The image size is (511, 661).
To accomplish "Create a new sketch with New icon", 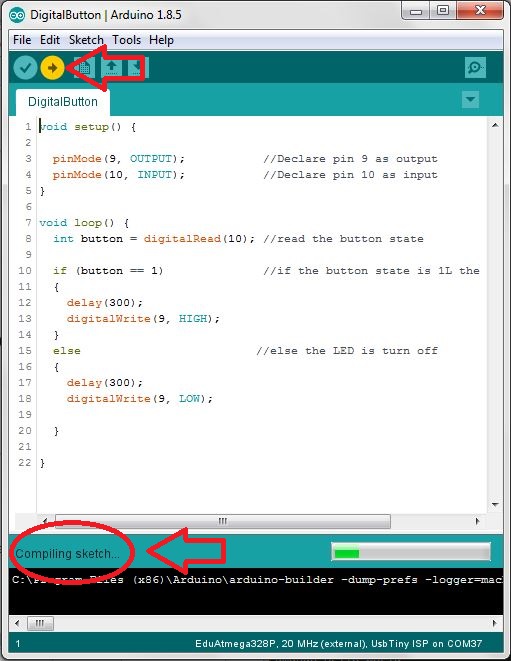I will 84,67.
